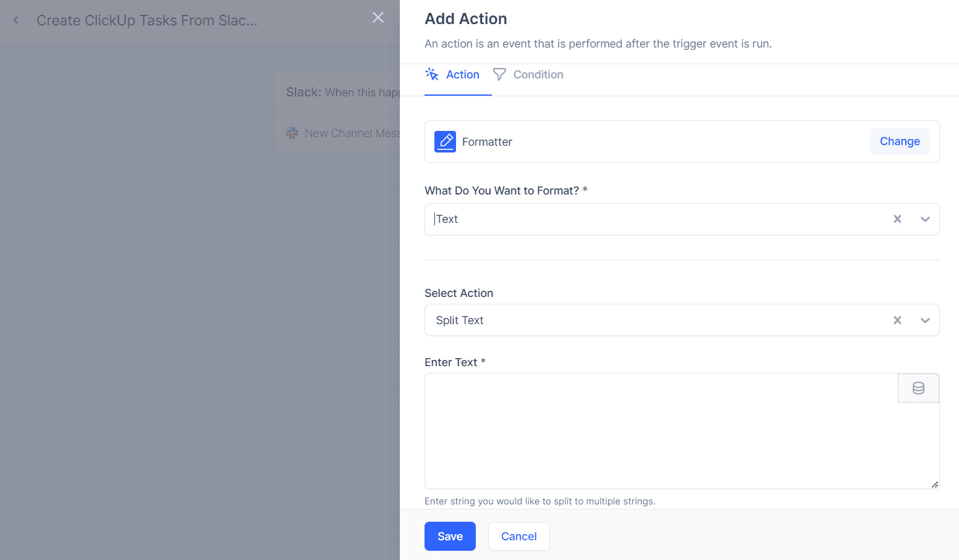Click the textarea resize handle corner
The image size is (959, 560).
tap(935, 485)
